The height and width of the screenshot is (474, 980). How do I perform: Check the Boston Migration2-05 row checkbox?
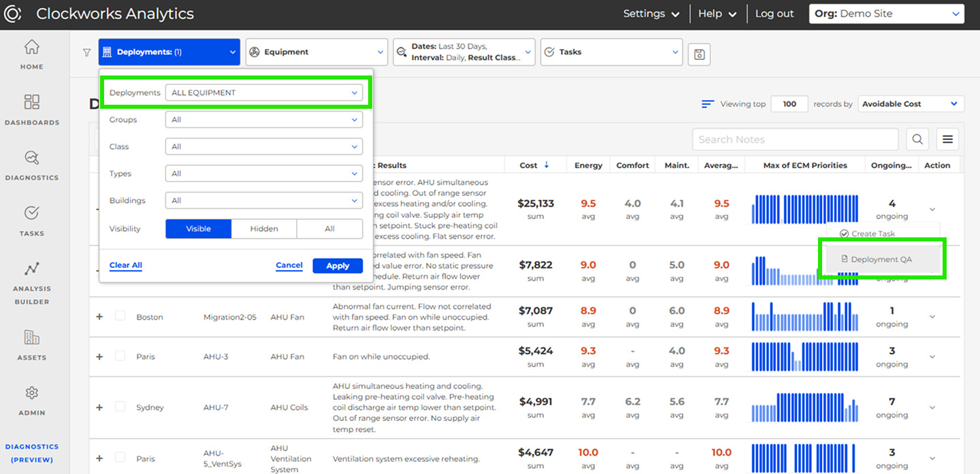tap(120, 316)
